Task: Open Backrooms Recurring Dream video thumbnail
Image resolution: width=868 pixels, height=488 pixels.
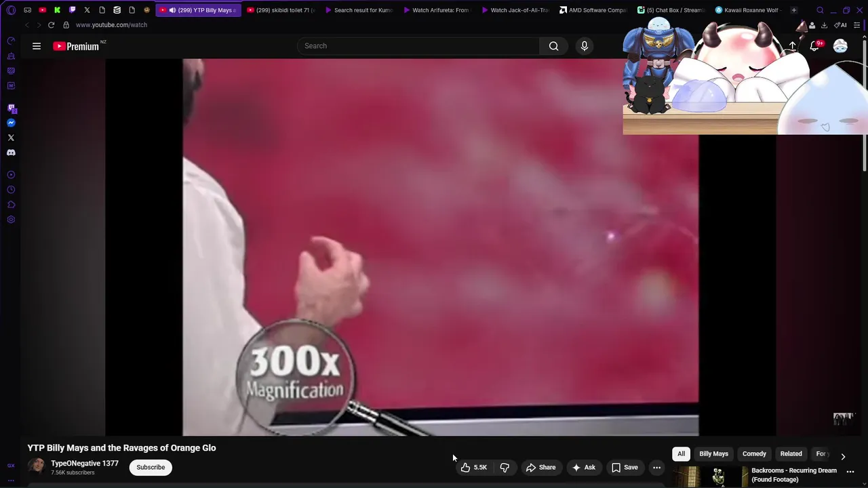Action: pyautogui.click(x=709, y=477)
